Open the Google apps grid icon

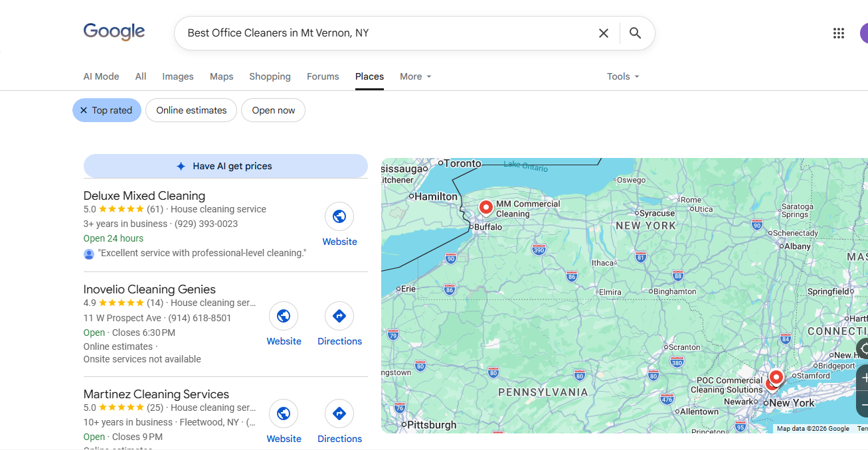point(839,33)
